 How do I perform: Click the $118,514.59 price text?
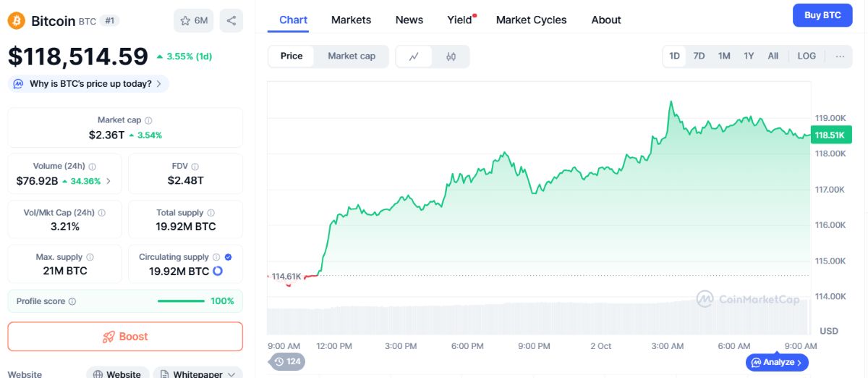pyautogui.click(x=77, y=56)
